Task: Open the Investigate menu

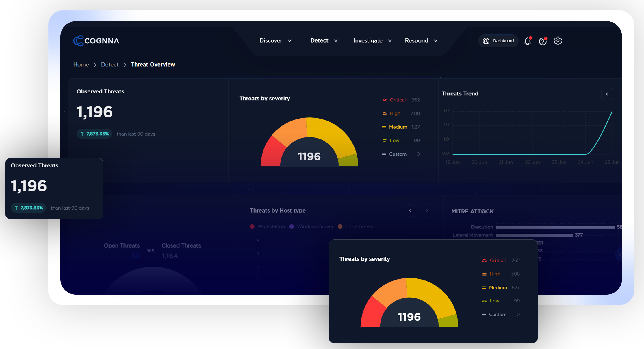Action: click(x=373, y=40)
